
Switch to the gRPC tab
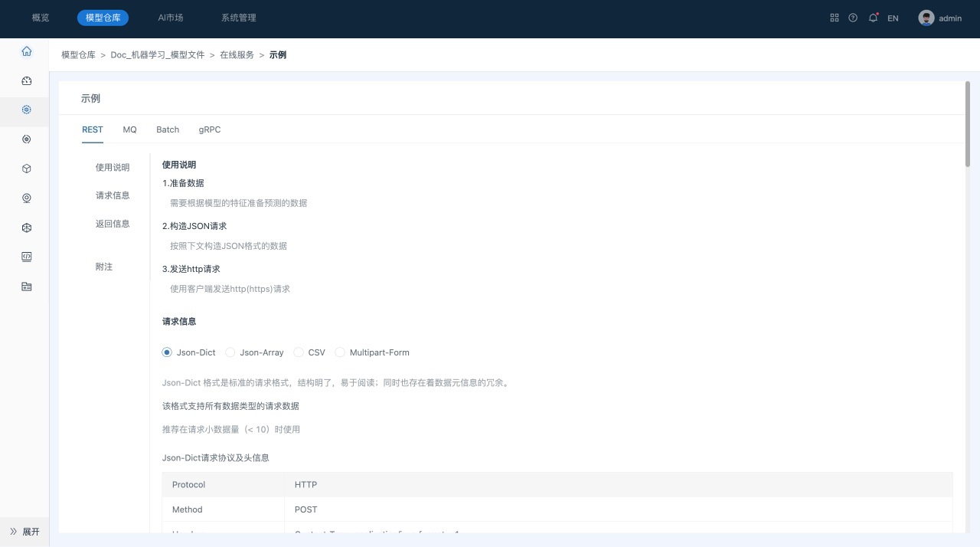210,129
